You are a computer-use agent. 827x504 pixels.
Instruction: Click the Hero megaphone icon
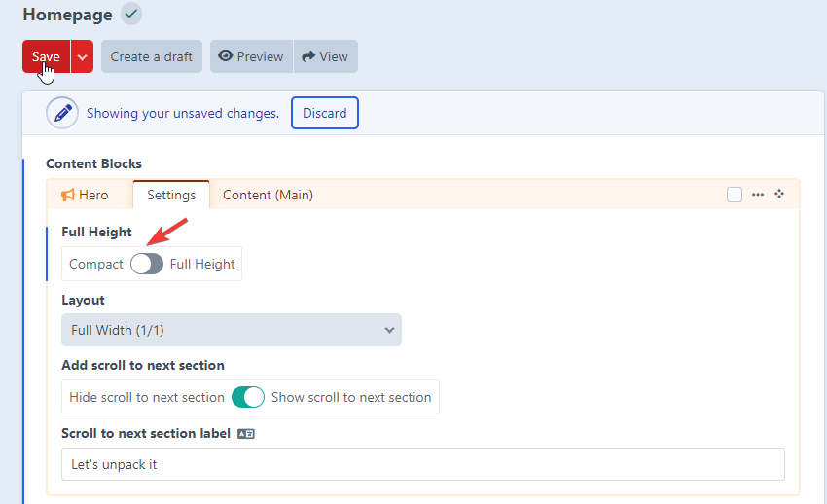tap(68, 195)
